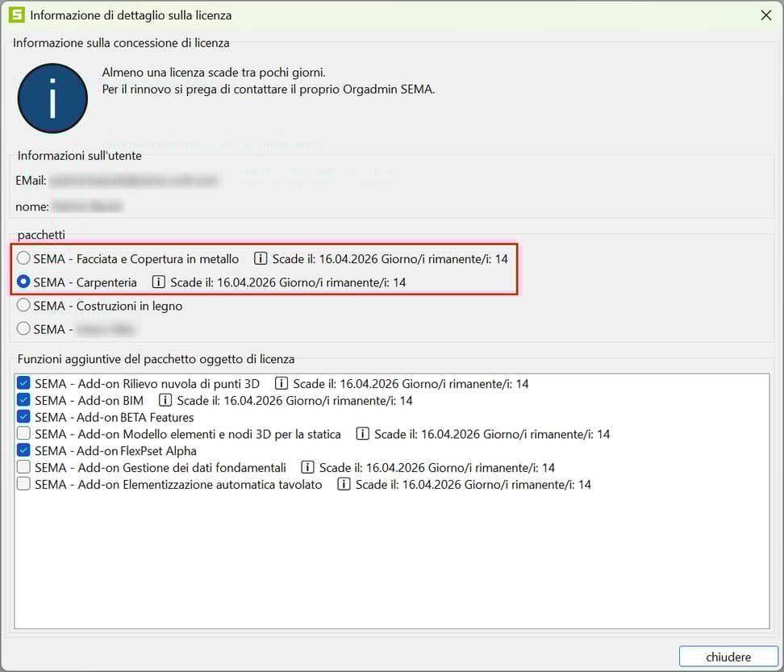Select the SEMA - Carpenteria radio button
Viewport: 784px width, 672px height.
[24, 282]
